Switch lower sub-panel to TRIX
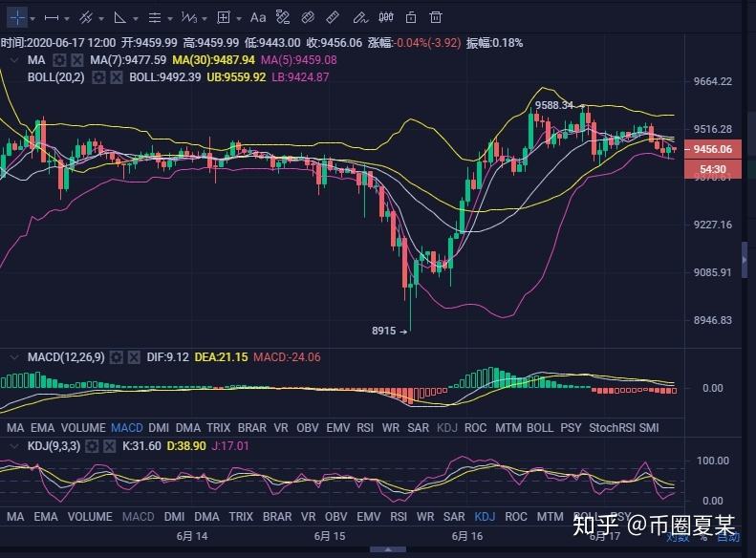The height and width of the screenshot is (558, 756). 241,517
